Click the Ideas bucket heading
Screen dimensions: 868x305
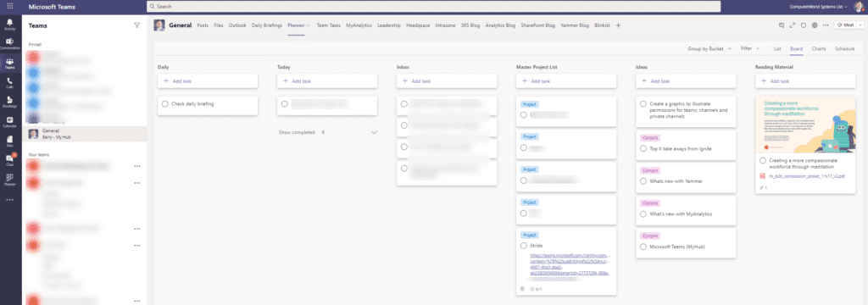coord(642,67)
